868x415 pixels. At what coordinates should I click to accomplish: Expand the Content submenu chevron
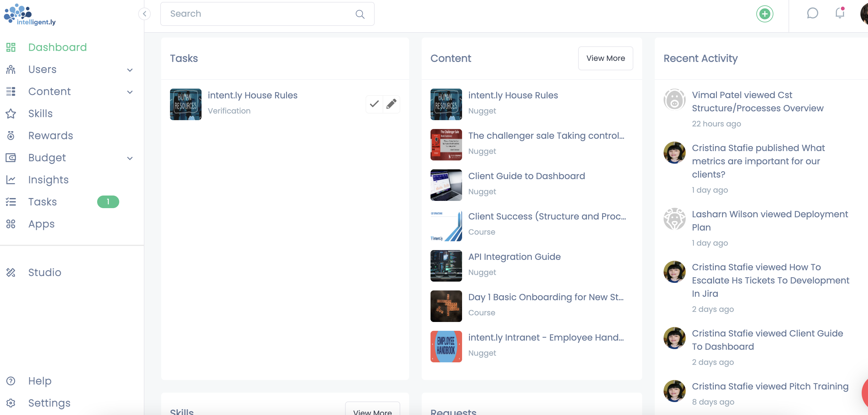[130, 92]
